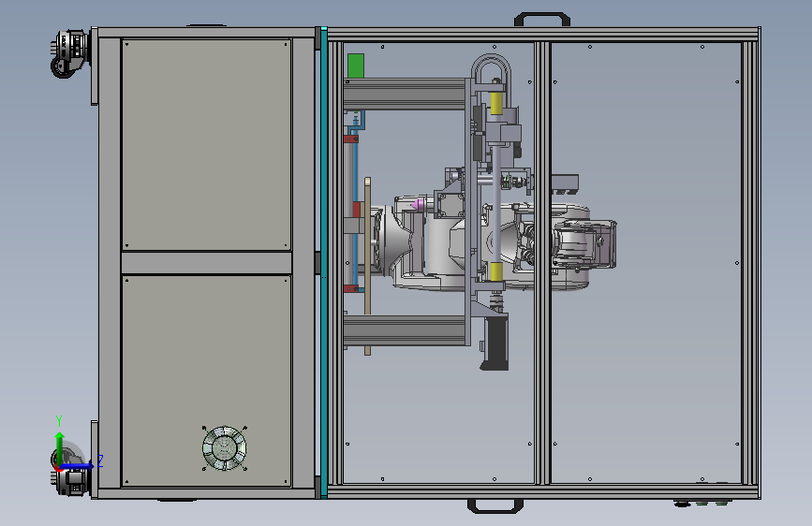Pick the right transparent enclosure panel

pos(646,263)
